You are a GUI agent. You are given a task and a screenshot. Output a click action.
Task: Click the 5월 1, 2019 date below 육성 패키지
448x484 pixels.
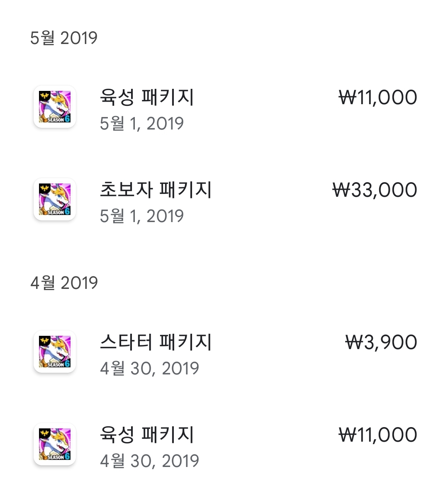141,123
